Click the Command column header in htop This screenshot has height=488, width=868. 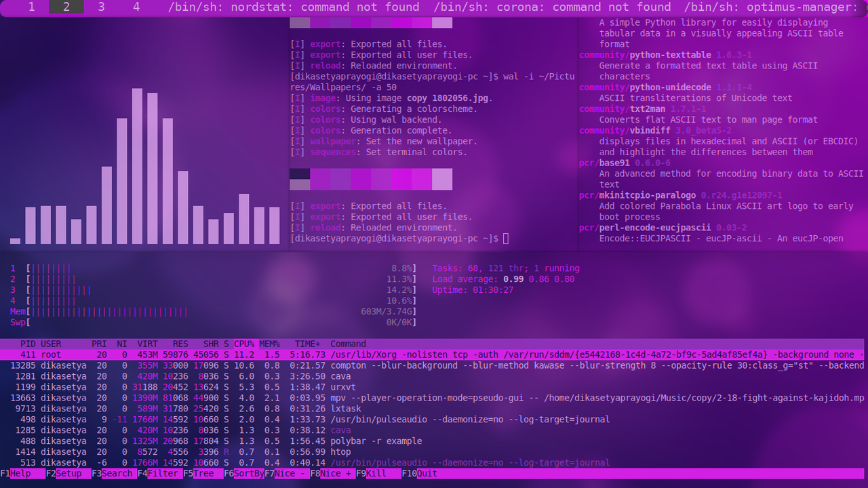coord(348,344)
